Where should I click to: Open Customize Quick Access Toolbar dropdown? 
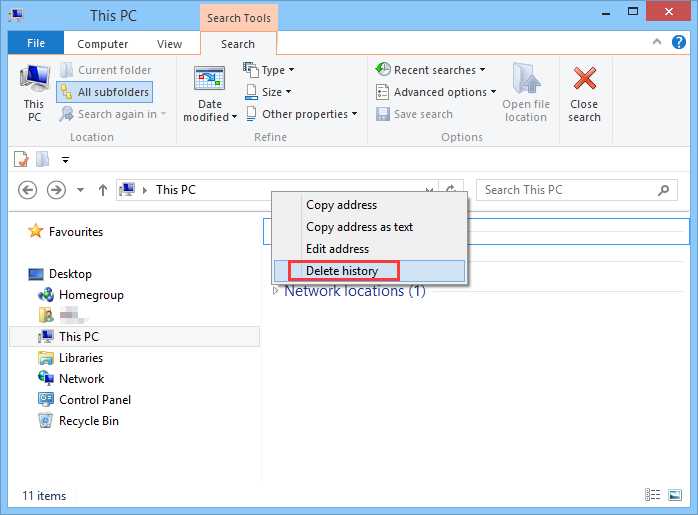[65, 160]
